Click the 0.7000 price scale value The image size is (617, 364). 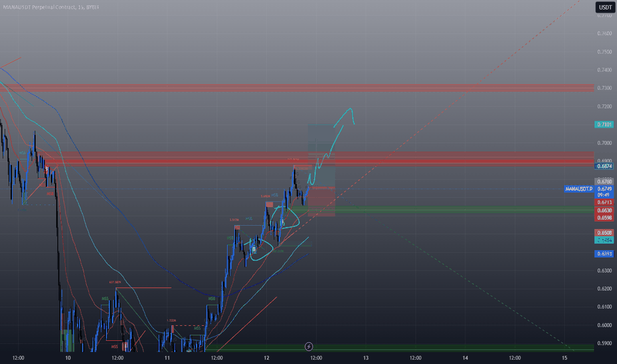tap(604, 143)
